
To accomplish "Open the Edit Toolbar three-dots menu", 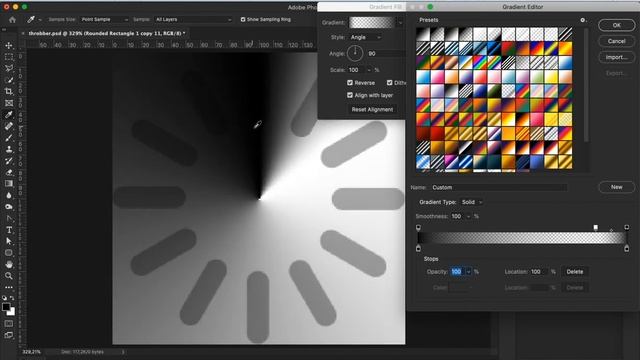I will coord(9,287).
